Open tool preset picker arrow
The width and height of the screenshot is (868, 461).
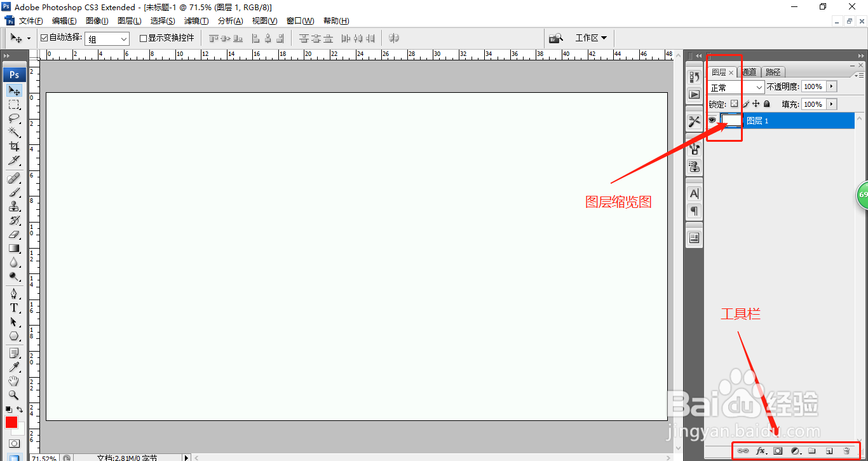[29, 39]
